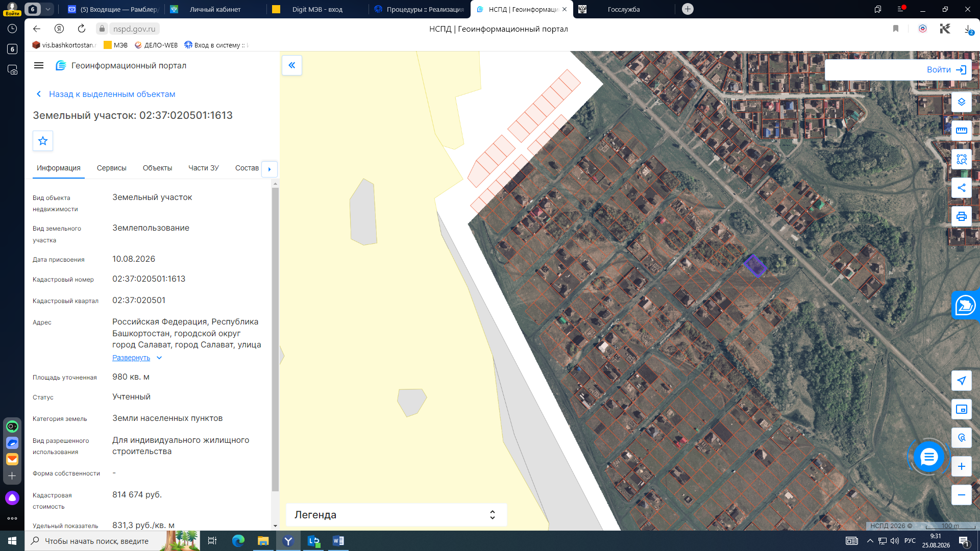Locate my position on map
The image size is (980, 551).
[962, 381]
